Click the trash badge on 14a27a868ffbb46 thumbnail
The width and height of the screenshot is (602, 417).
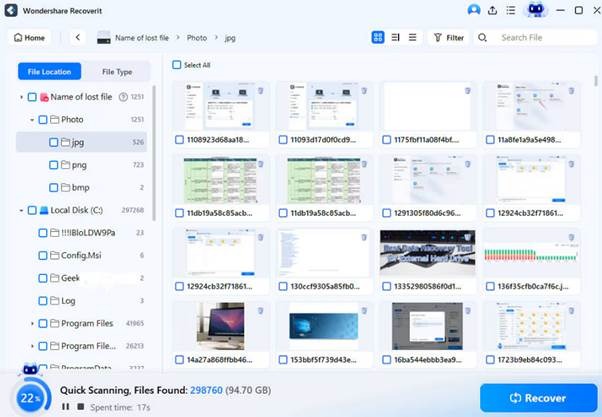pos(260,311)
